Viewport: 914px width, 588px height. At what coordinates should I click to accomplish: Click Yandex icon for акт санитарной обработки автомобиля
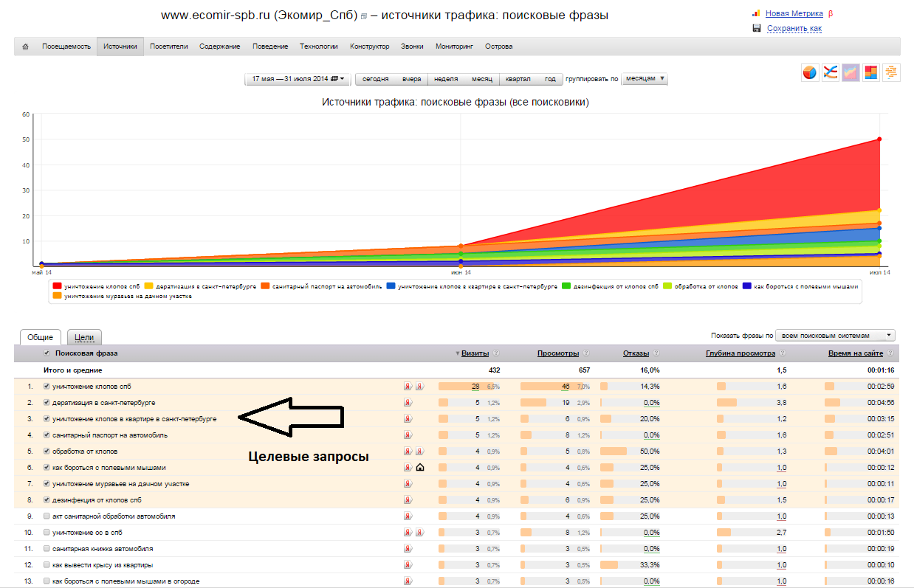[x=407, y=516]
